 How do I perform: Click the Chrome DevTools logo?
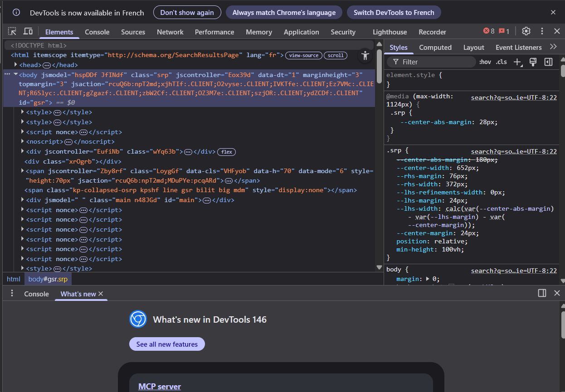(x=138, y=319)
